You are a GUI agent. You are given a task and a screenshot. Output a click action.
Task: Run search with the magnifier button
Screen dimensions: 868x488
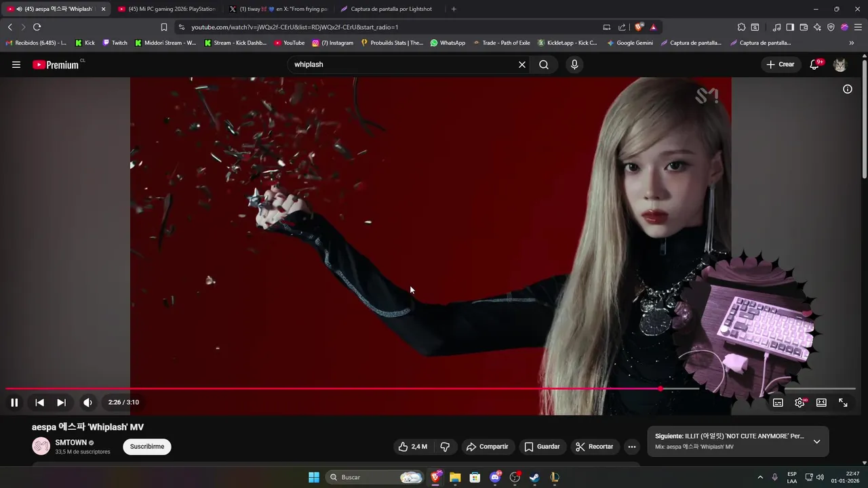(x=544, y=64)
